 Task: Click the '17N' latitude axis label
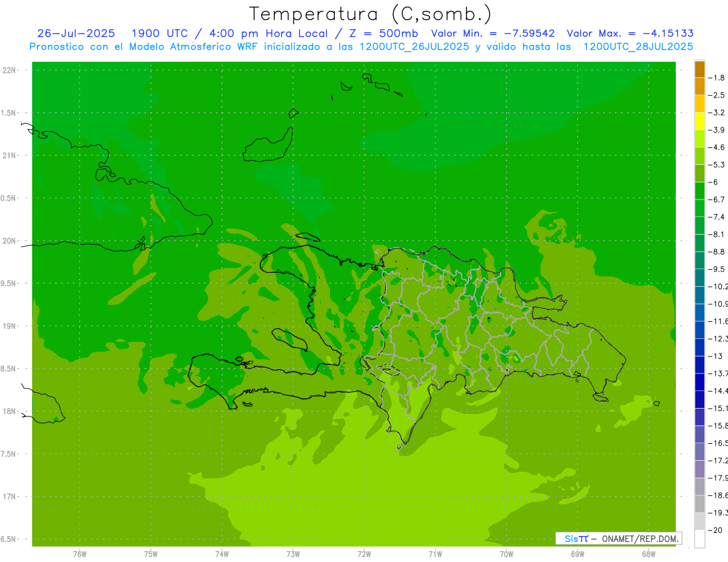[10, 497]
